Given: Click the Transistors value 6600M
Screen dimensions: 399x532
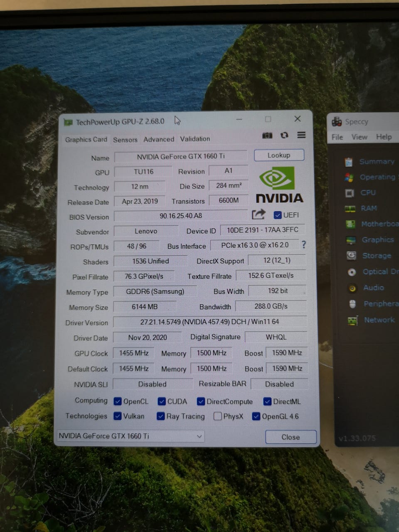Looking at the screenshot, I should (229, 200).
